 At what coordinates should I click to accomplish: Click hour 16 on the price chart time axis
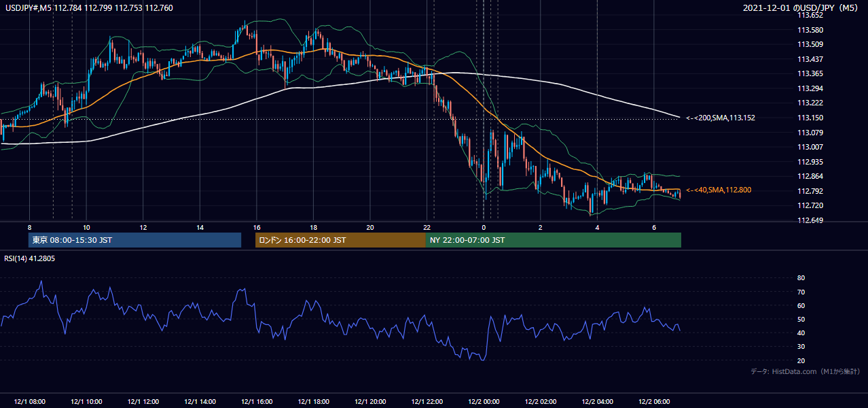(x=256, y=226)
